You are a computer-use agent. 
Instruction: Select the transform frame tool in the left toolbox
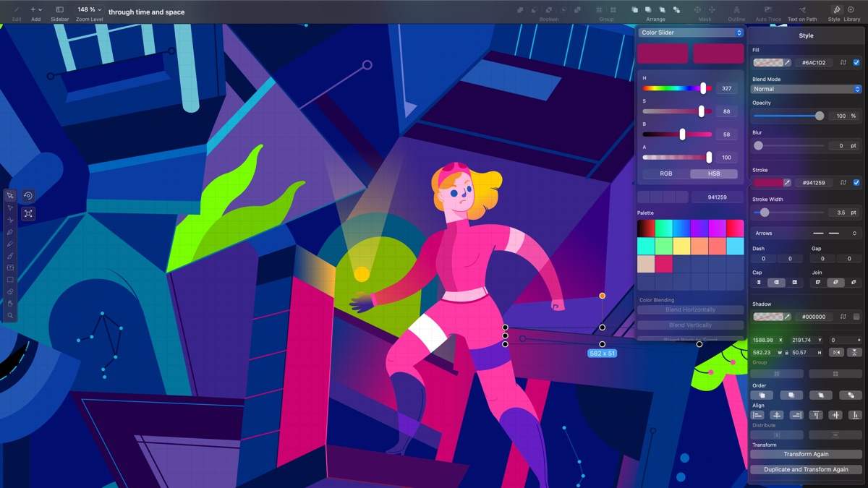(x=28, y=213)
